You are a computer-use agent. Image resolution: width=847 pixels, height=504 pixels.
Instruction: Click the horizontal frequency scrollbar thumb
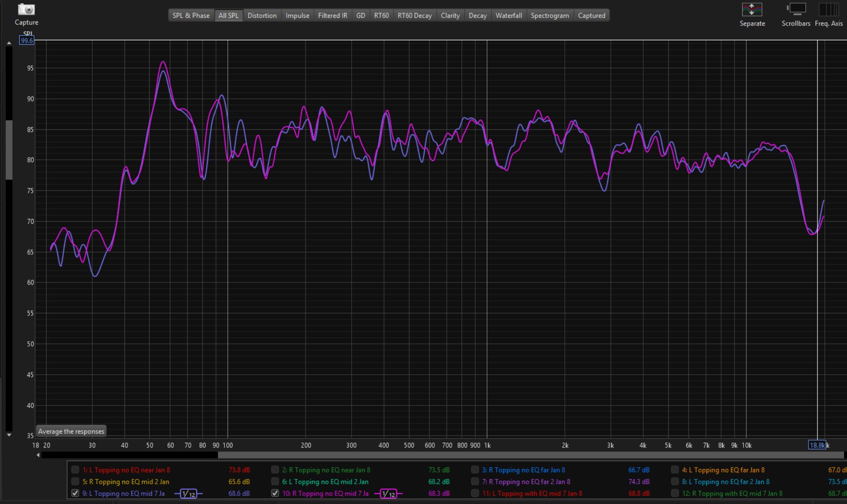click(531, 455)
